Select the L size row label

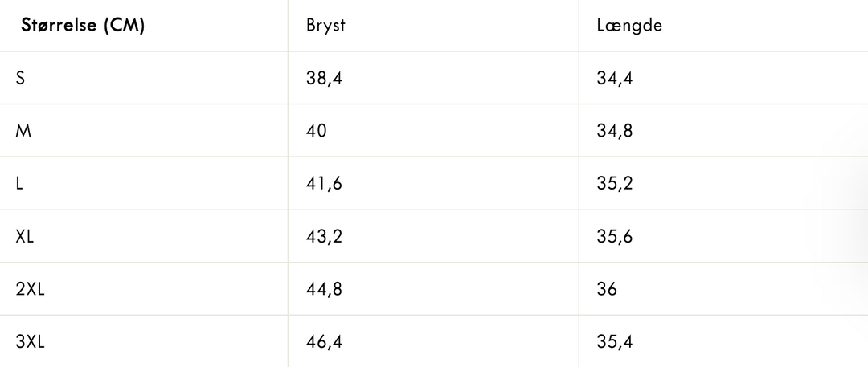(x=19, y=184)
